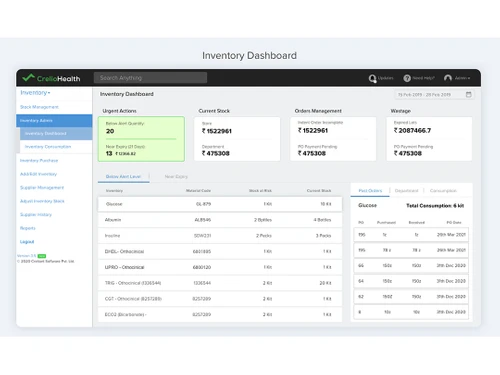The image size is (500, 375).
Task: Click the Orders Management card
Action: (x=333, y=139)
